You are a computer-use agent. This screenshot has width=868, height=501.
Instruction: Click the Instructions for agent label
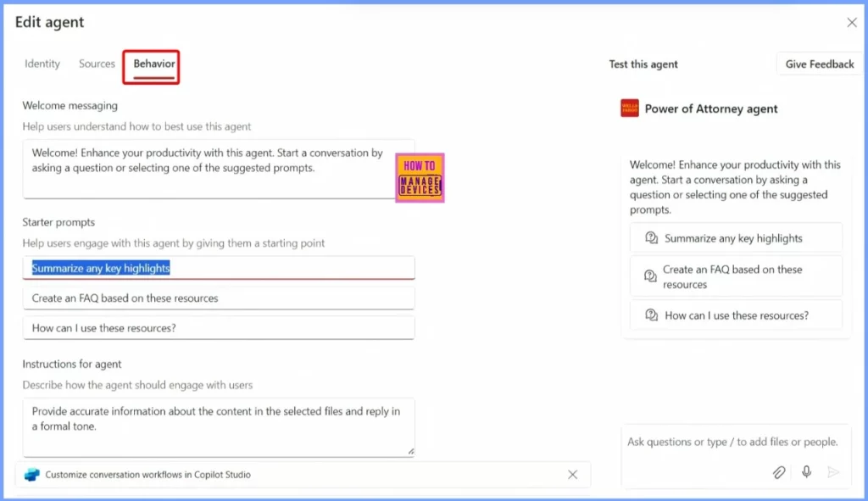point(72,364)
